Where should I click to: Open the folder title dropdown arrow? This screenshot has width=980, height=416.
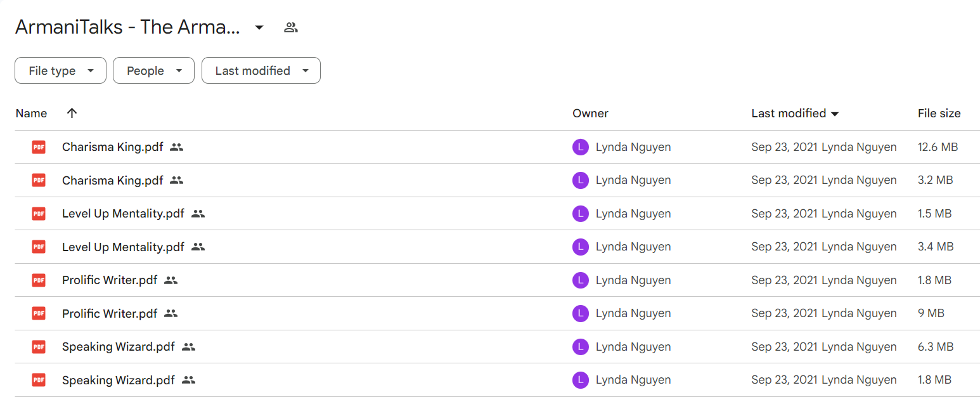(259, 27)
